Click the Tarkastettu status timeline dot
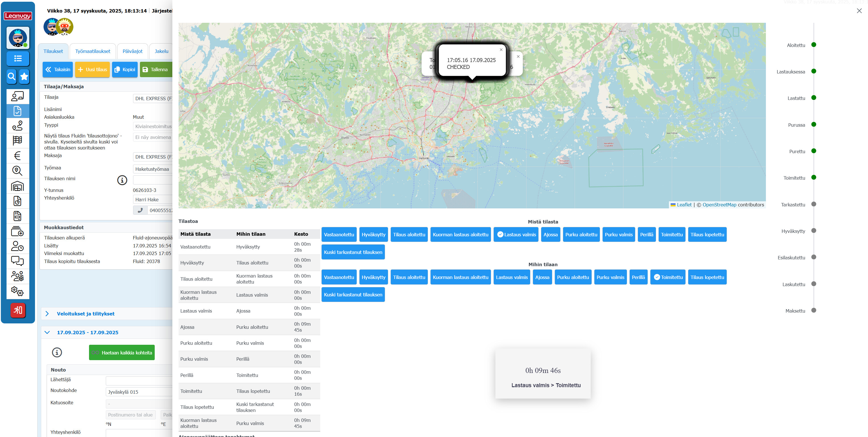The height and width of the screenshot is (437, 868). click(x=813, y=204)
